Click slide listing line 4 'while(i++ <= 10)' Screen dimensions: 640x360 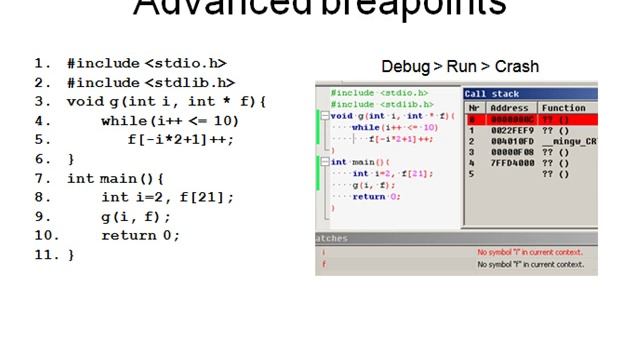click(170, 121)
